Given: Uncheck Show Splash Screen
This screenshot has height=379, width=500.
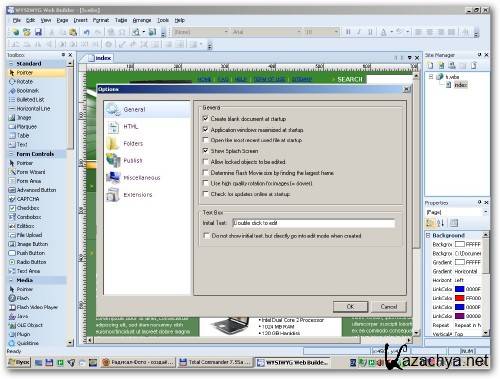Looking at the screenshot, I should (205, 151).
